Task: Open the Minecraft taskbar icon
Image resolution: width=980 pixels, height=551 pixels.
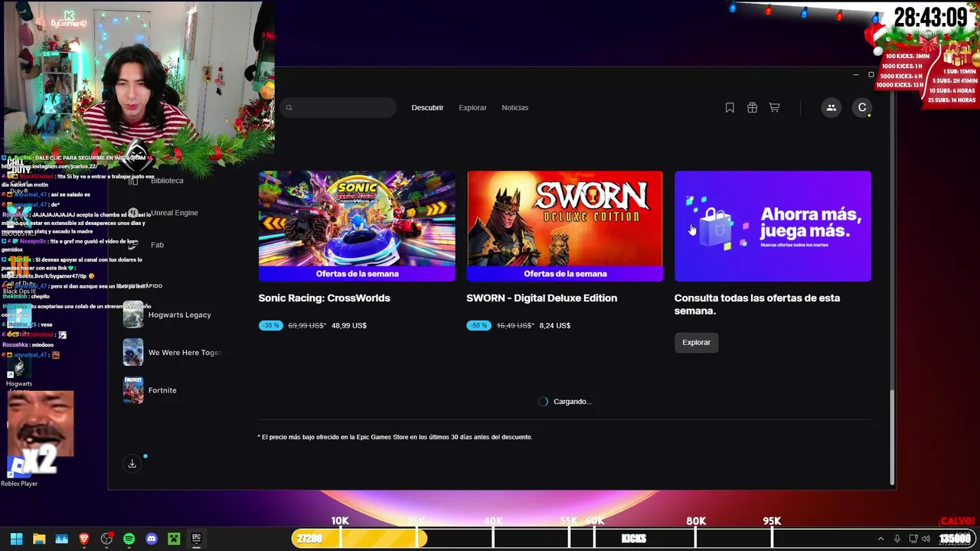Action: coord(174,539)
